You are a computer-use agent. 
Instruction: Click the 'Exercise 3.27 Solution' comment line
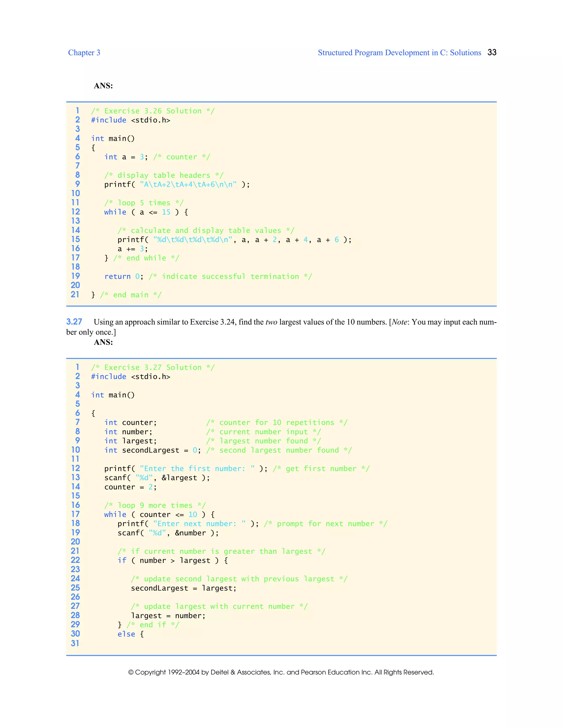click(x=153, y=368)
